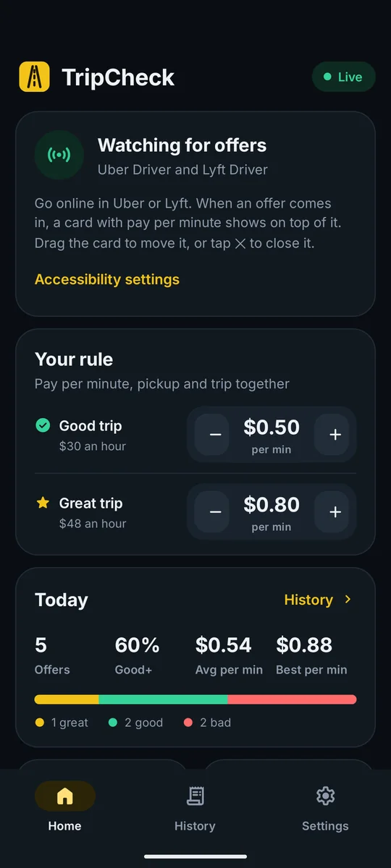
Task: Click the green broadcast signal icon
Action: (x=59, y=155)
